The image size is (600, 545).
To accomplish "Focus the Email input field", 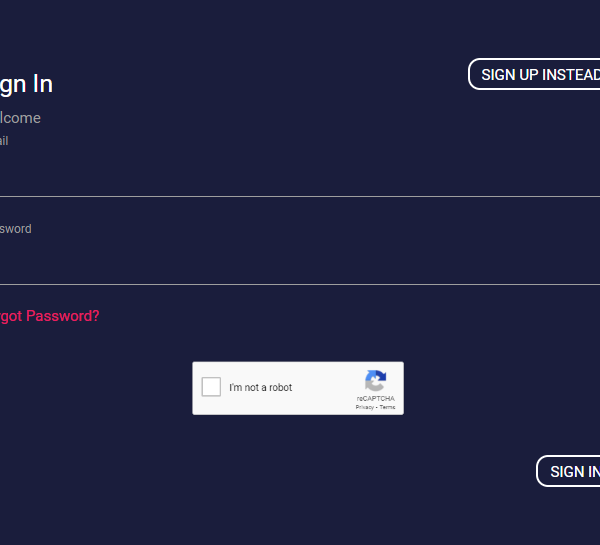I will pos(300,172).
